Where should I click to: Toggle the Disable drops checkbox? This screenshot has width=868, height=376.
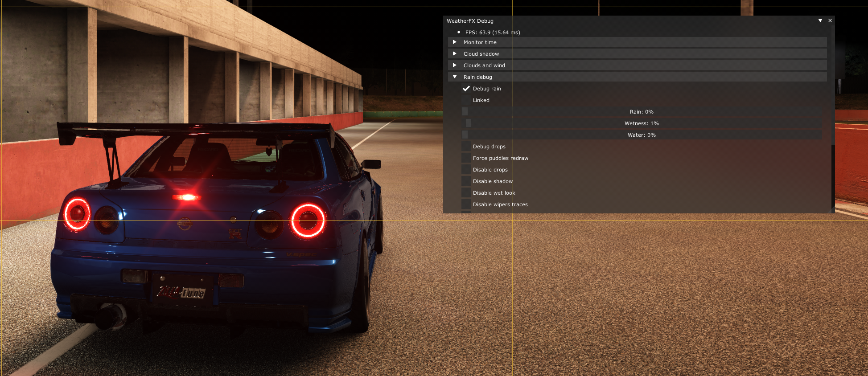(x=466, y=169)
